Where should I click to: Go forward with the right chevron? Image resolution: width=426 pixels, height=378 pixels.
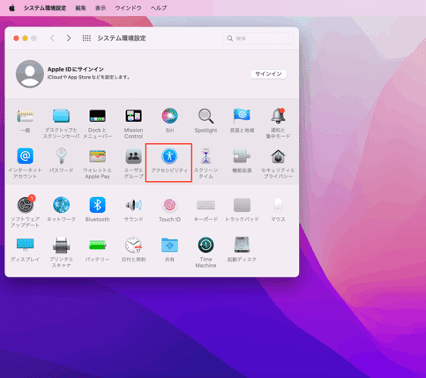click(x=69, y=38)
